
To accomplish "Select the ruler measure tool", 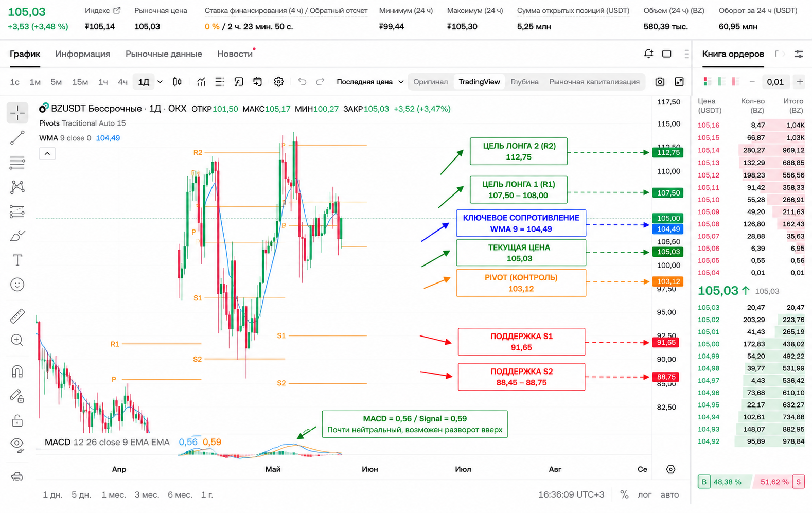I will pyautogui.click(x=17, y=316).
